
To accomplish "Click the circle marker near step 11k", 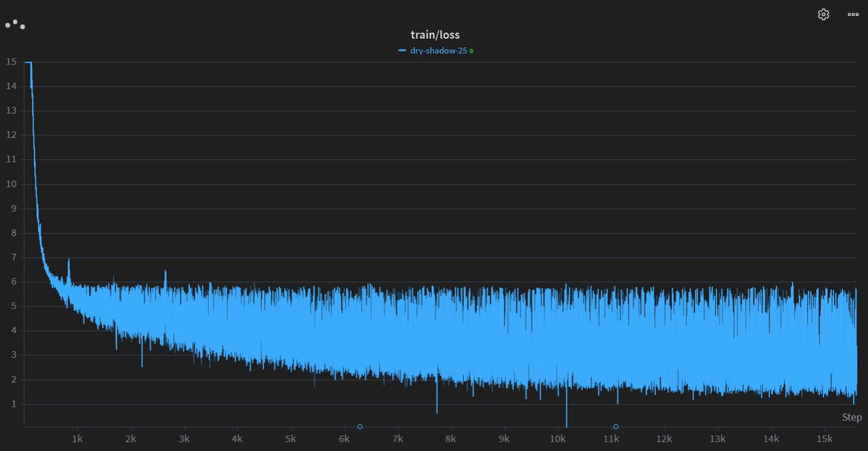I will click(x=615, y=426).
